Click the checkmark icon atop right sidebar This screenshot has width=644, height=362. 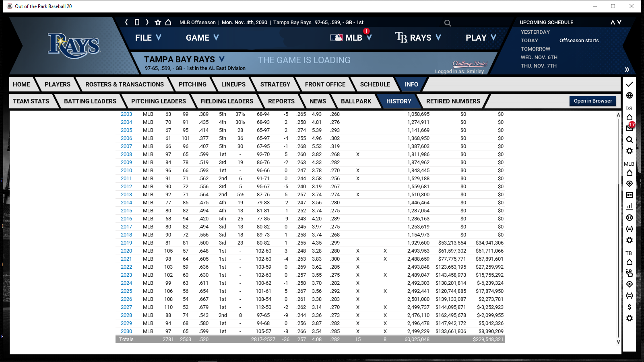pos(630,84)
